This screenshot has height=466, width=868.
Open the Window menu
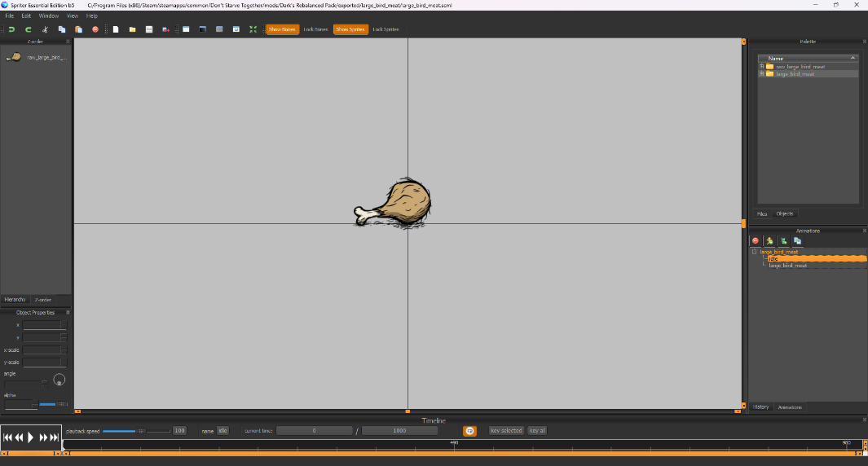(x=49, y=16)
